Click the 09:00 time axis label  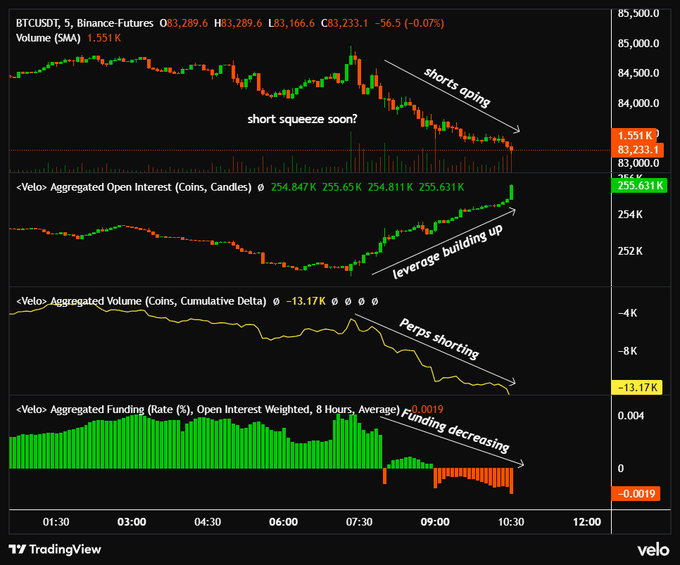pyautogui.click(x=435, y=522)
